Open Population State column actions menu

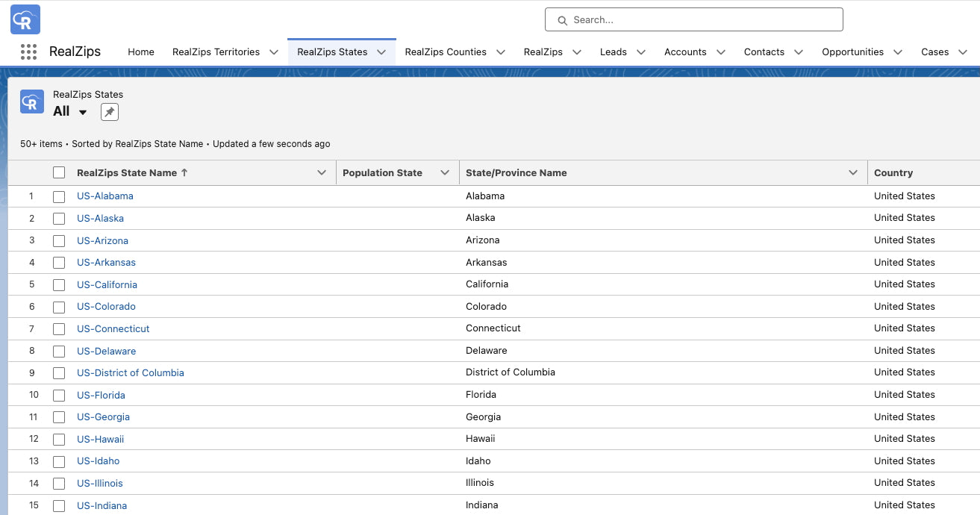click(445, 172)
